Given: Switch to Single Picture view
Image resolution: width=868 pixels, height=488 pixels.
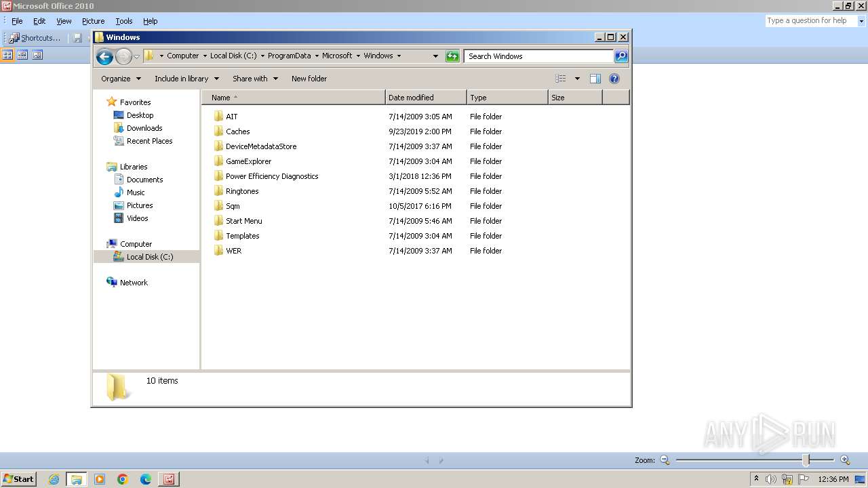Looking at the screenshot, I should click(37, 55).
